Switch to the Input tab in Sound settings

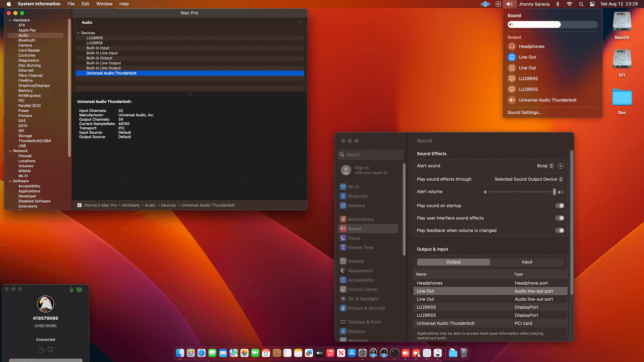[527, 262]
